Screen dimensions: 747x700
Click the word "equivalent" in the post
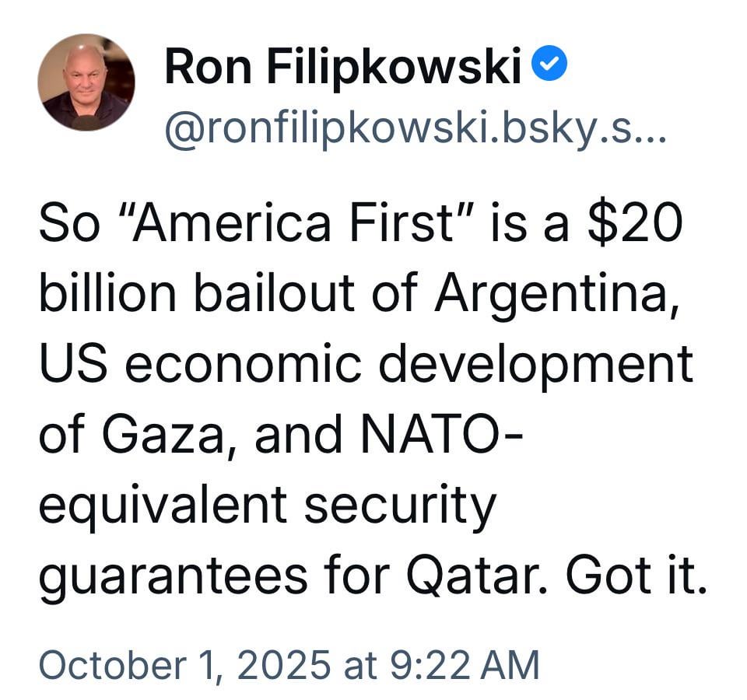(162, 507)
